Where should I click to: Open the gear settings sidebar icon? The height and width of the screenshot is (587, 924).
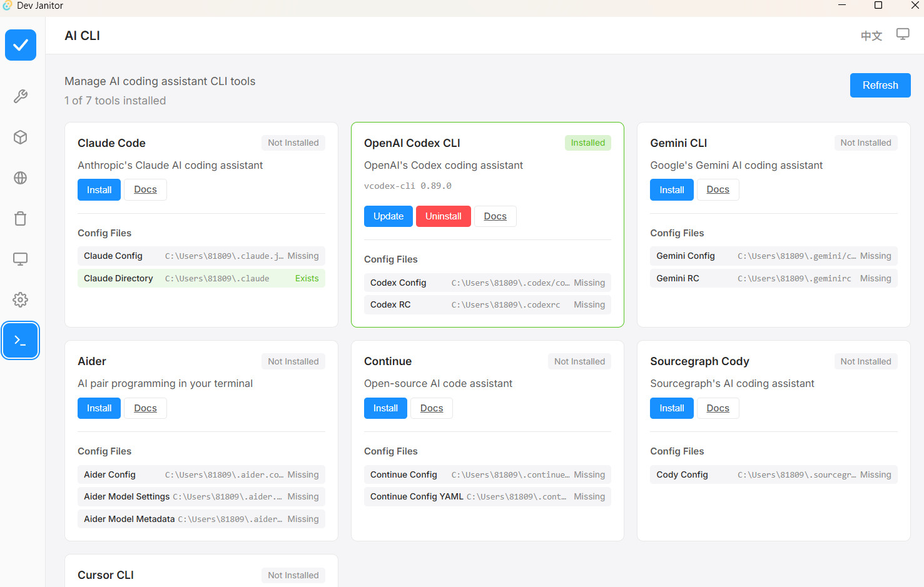21,299
